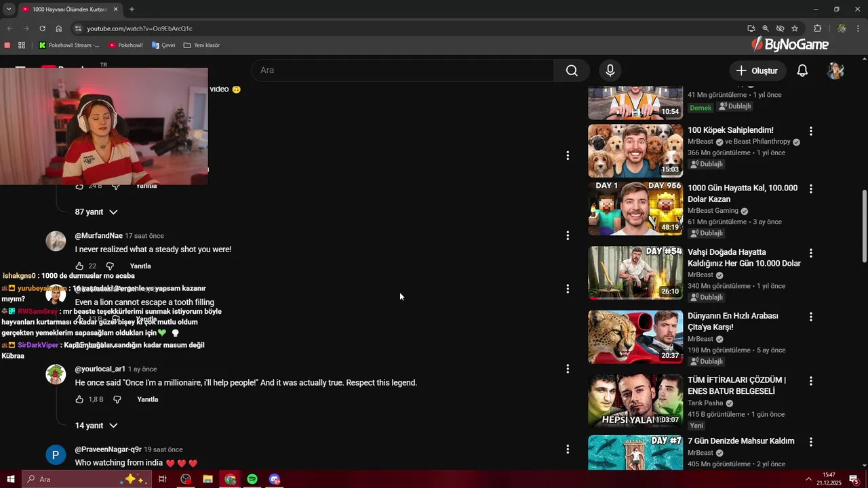Open the YouTube account avatar menu
The width and height of the screenshot is (868, 488).
pyautogui.click(x=835, y=70)
